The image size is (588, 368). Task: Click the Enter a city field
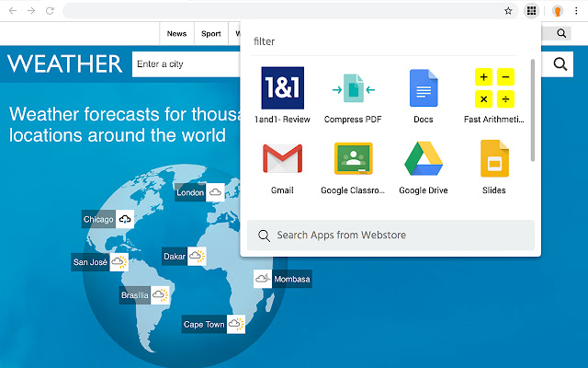187,64
